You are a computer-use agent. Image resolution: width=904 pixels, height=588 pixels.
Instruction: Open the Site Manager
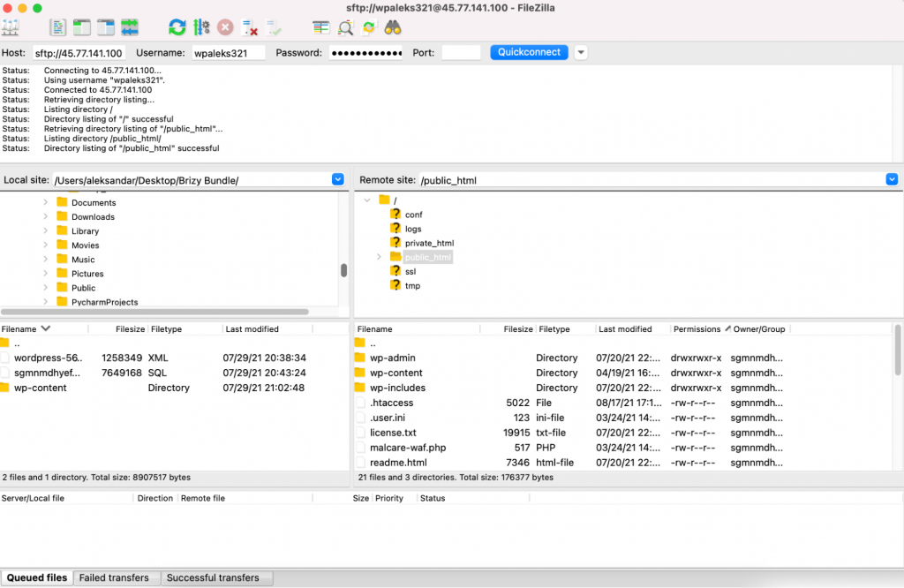coord(11,27)
